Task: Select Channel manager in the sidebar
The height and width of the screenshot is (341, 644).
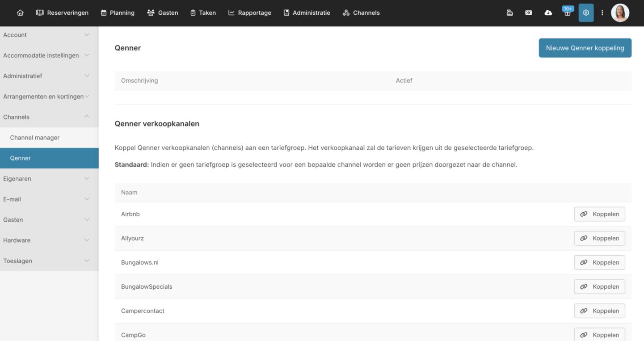Action: [35, 138]
